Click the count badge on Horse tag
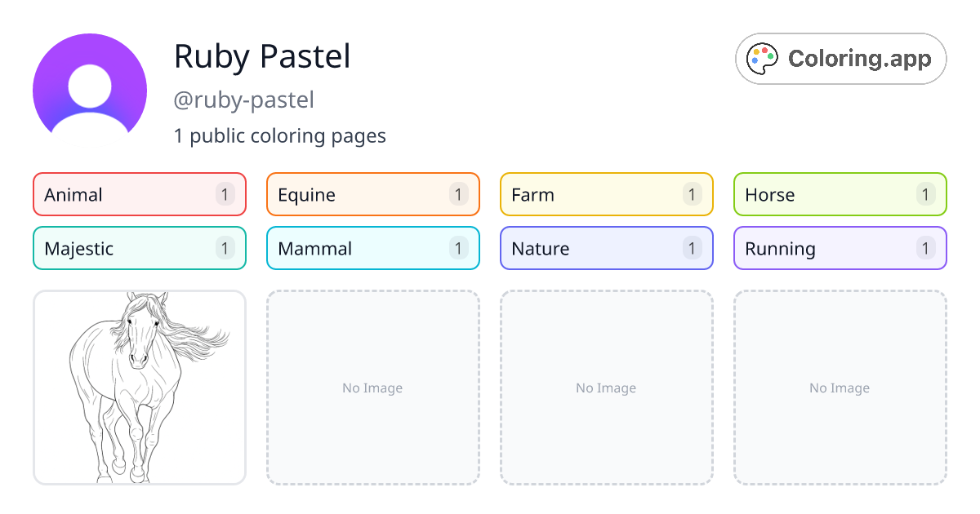 (925, 194)
